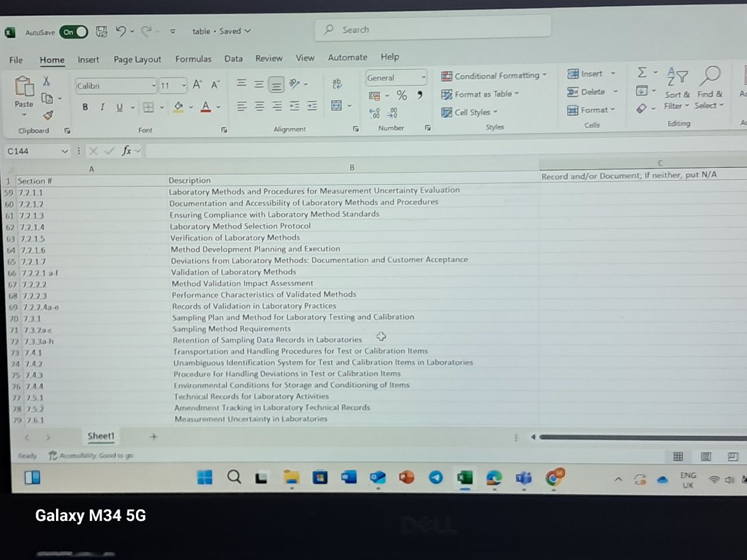Apply bold formatting to selected cell
This screenshot has height=560, width=747.
(85, 107)
